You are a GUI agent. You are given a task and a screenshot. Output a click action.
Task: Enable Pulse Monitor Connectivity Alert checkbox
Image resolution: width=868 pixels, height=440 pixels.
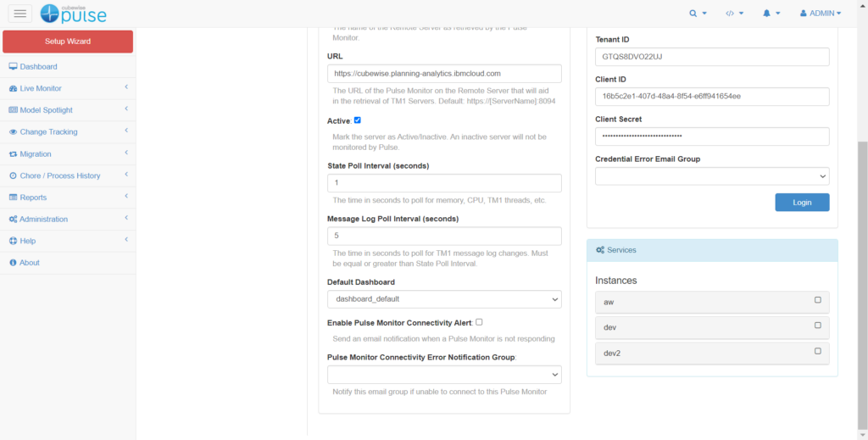pos(479,322)
